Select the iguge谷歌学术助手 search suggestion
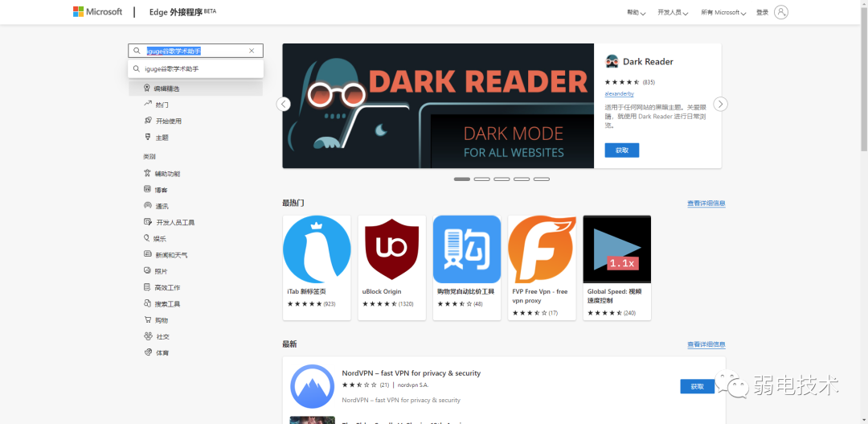Screen dimensions: 868x424 click(195, 69)
